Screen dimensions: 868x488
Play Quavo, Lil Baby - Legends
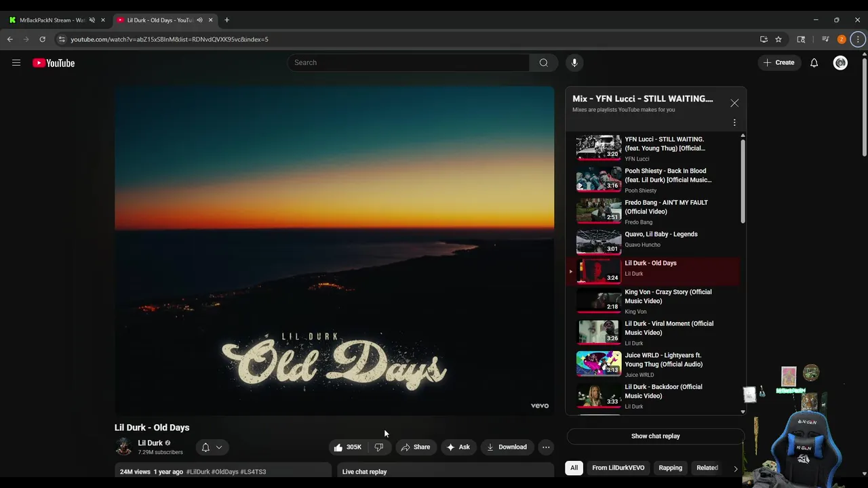[654, 241]
